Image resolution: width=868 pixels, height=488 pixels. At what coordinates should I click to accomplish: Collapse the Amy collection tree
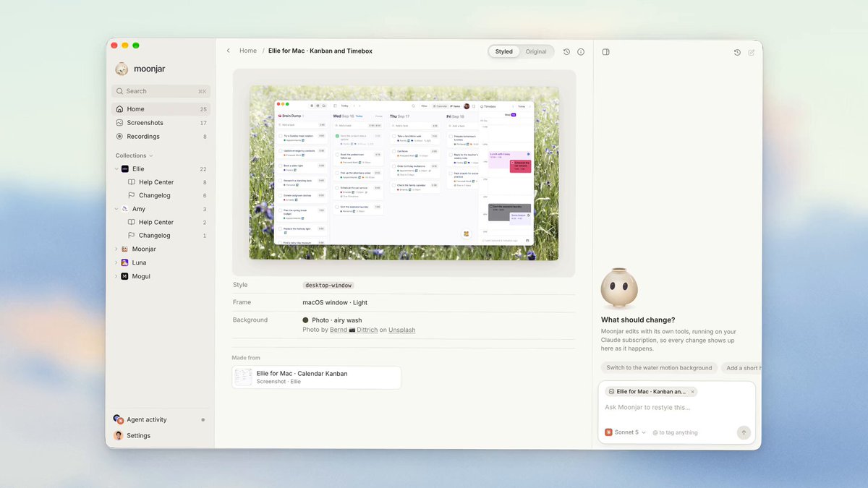click(117, 209)
